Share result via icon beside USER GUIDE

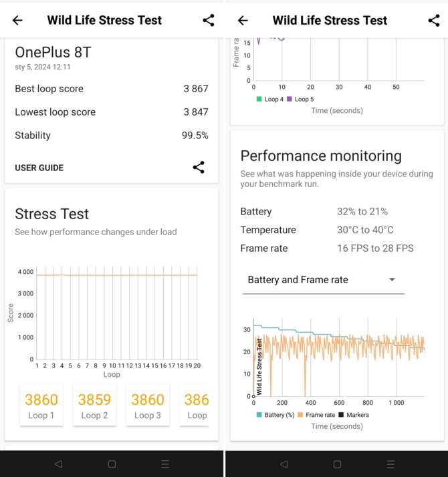pyautogui.click(x=199, y=167)
